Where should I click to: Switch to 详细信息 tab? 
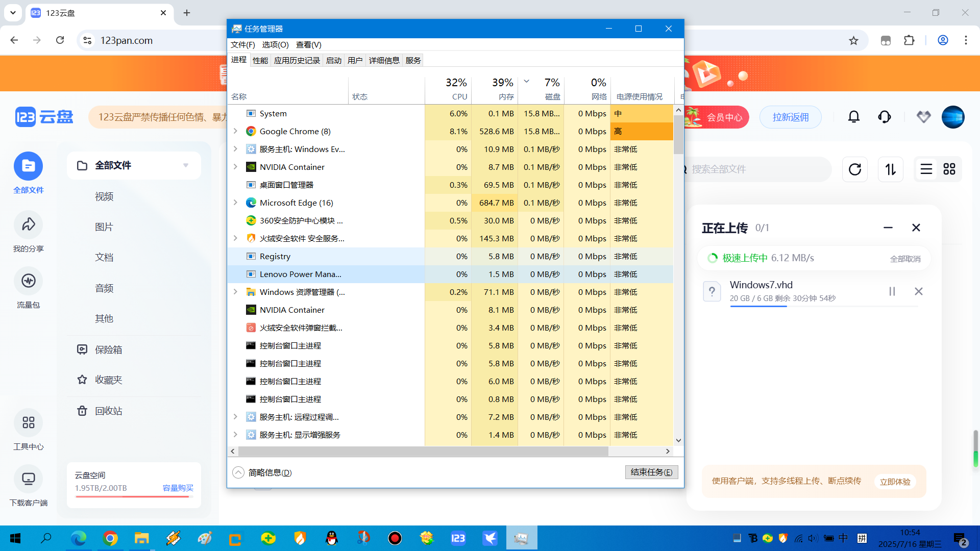(384, 60)
